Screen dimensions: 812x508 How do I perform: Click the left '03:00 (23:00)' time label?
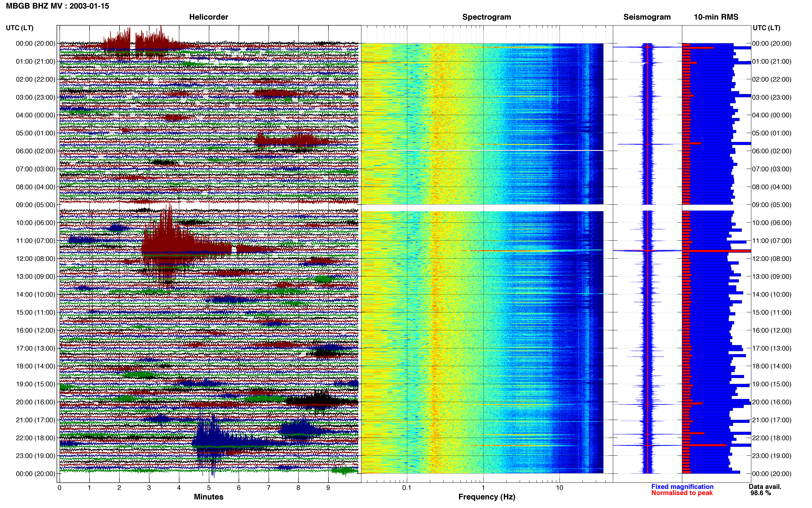36,97
